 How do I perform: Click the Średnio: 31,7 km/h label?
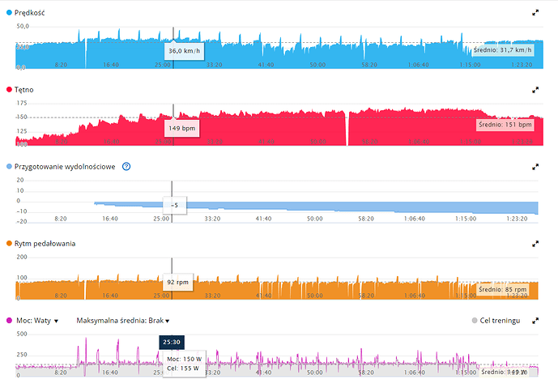(502, 50)
